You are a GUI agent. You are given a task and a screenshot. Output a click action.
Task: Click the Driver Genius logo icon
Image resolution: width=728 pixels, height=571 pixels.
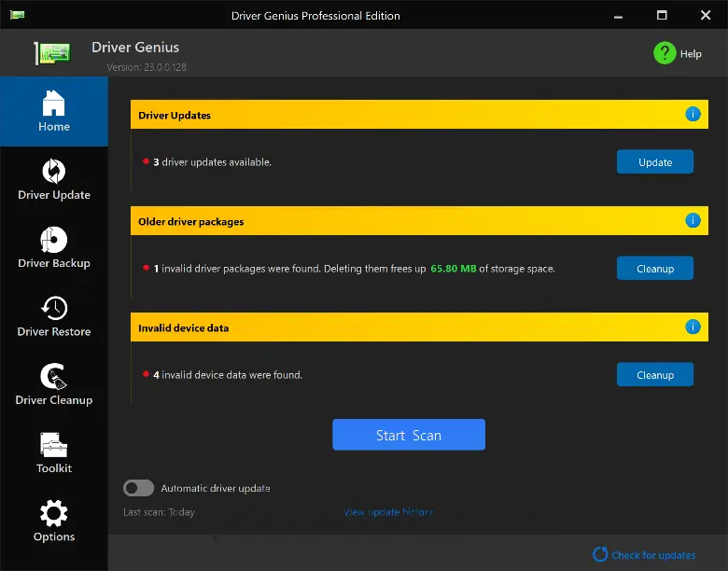[54, 54]
